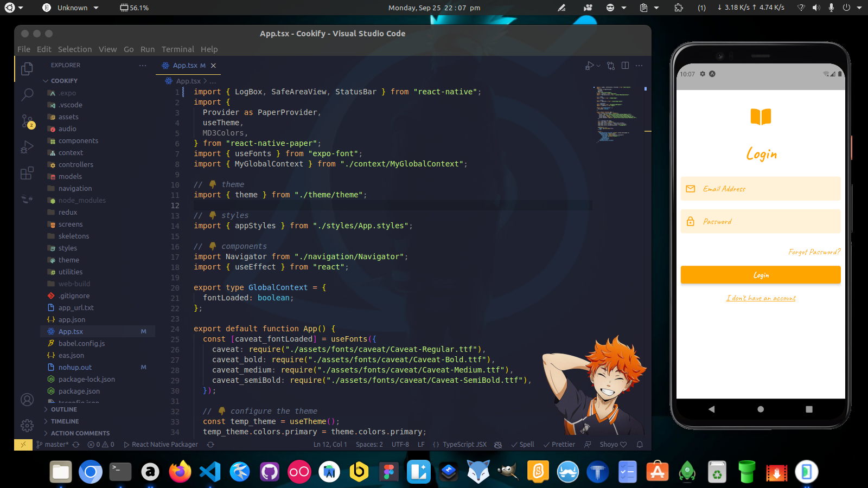The width and height of the screenshot is (868, 488).
Task: Tap the Forgot Password? link in emulator
Action: click(x=814, y=252)
